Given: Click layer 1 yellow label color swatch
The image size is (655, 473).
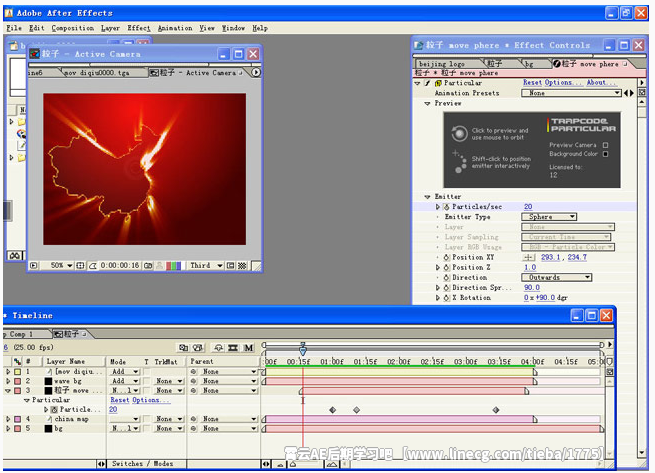Looking at the screenshot, I should [18, 371].
